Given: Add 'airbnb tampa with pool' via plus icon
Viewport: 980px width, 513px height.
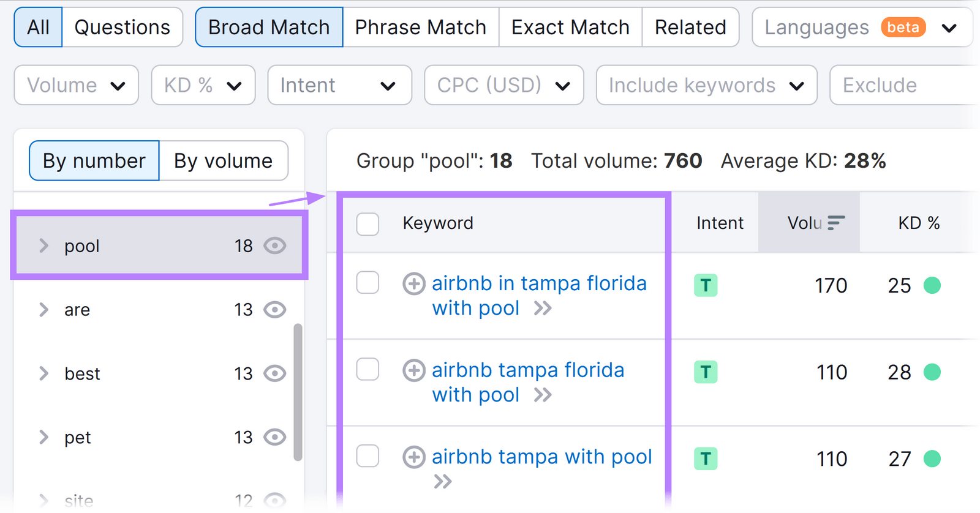Looking at the screenshot, I should pyautogui.click(x=414, y=457).
